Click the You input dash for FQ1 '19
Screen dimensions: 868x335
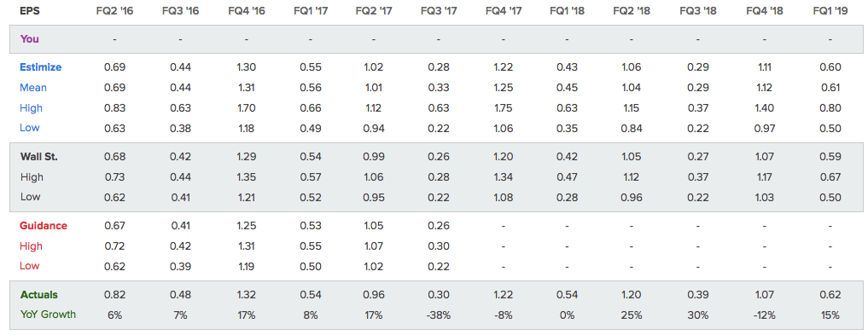[x=830, y=40]
